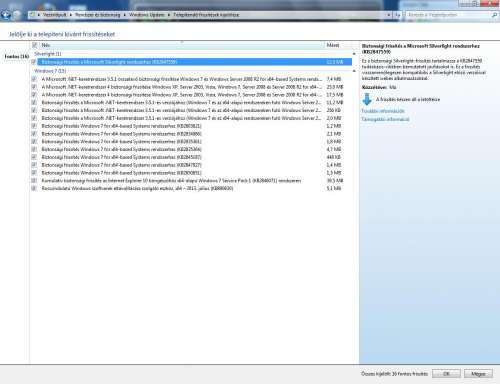Click the Silverlight (1) group header
This screenshot has height=384, width=500.
pyautogui.click(x=48, y=54)
